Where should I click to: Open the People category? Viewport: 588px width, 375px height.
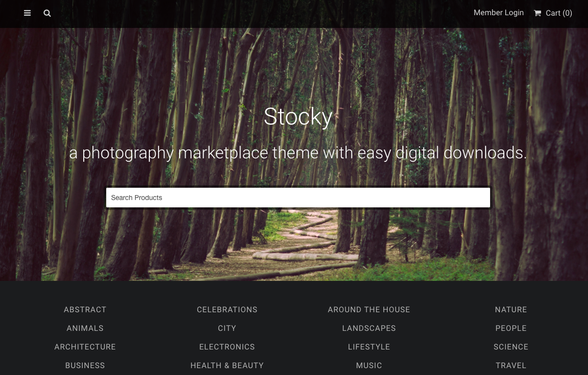[511, 328]
